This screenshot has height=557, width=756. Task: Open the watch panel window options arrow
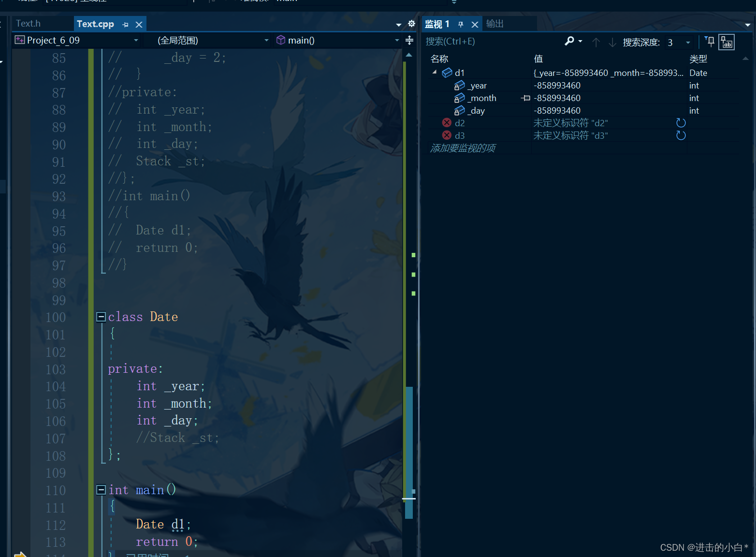point(748,25)
